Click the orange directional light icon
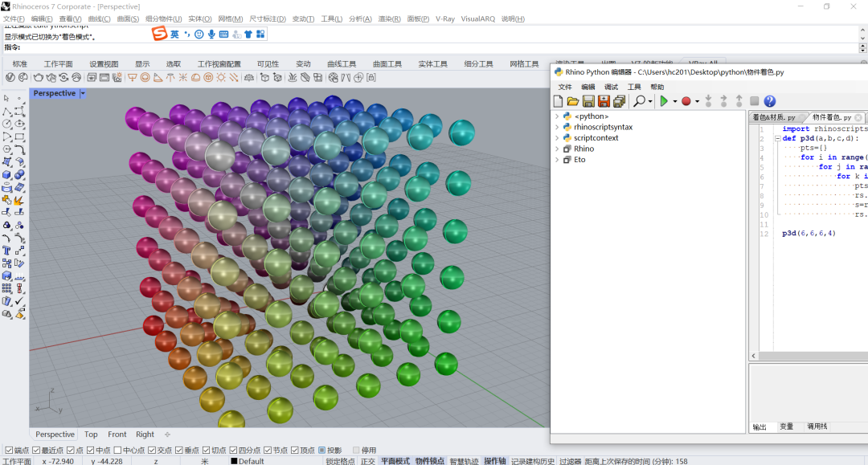Image resolution: width=868 pixels, height=465 pixels. [234, 78]
